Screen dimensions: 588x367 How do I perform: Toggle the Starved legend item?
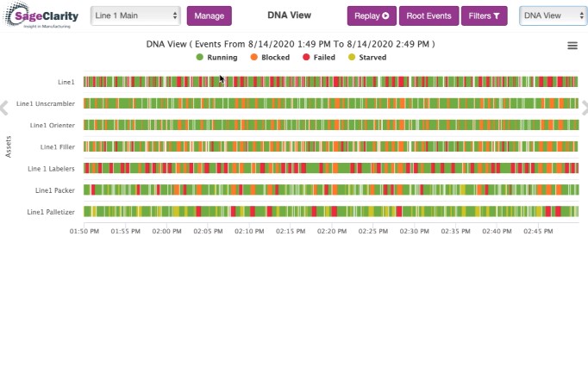click(x=367, y=58)
